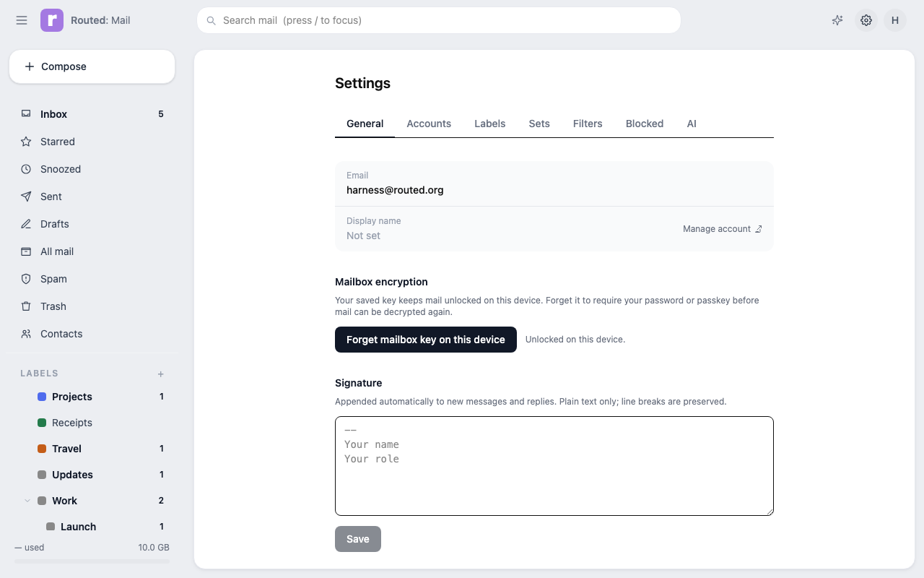Click the Drafts pencil icon
Screen dimensions: 924x578
click(26, 224)
